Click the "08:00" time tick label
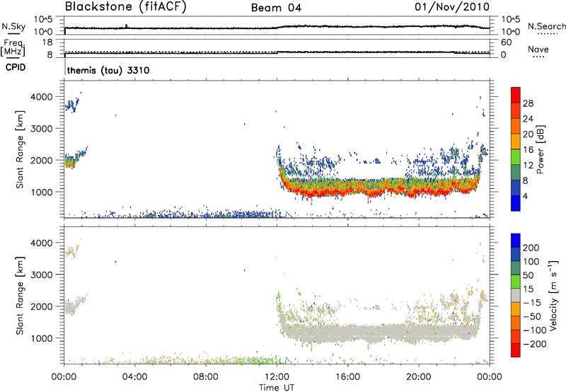566x392 pixels. point(206,377)
